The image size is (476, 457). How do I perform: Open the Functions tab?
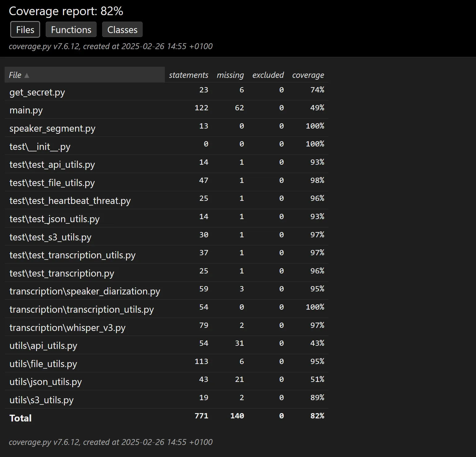71,30
